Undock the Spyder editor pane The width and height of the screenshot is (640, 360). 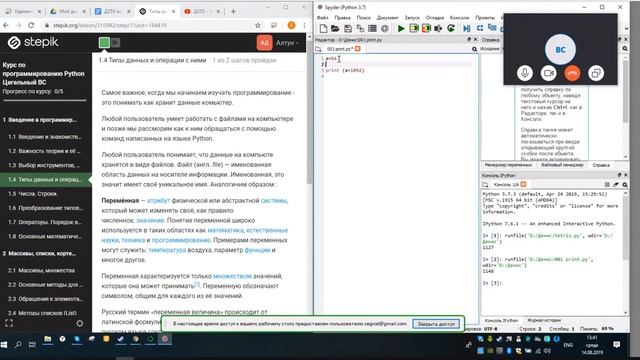469,40
